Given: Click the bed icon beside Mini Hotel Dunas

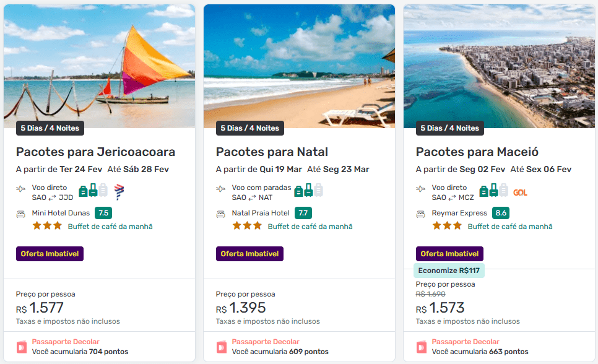Looking at the screenshot, I should pyautogui.click(x=21, y=214).
